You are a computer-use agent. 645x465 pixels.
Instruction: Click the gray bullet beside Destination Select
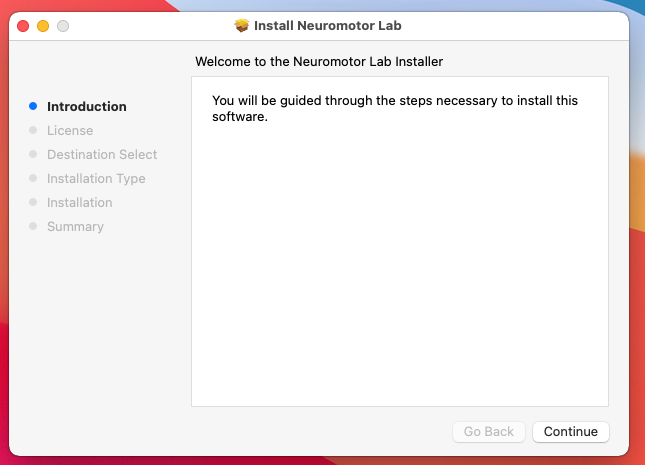tap(33, 154)
